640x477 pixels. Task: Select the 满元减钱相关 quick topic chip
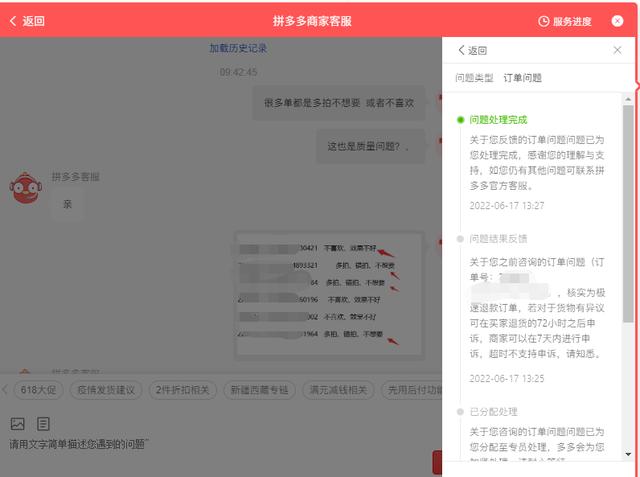(x=338, y=390)
